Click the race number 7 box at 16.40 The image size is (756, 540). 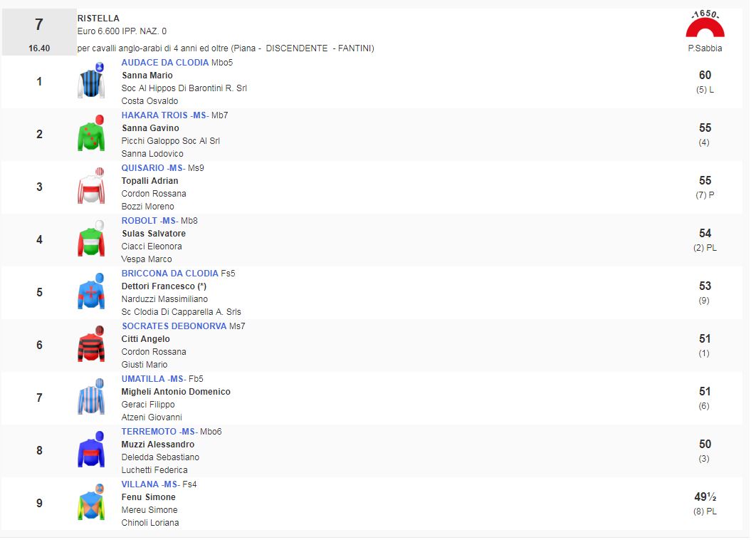tap(38, 33)
